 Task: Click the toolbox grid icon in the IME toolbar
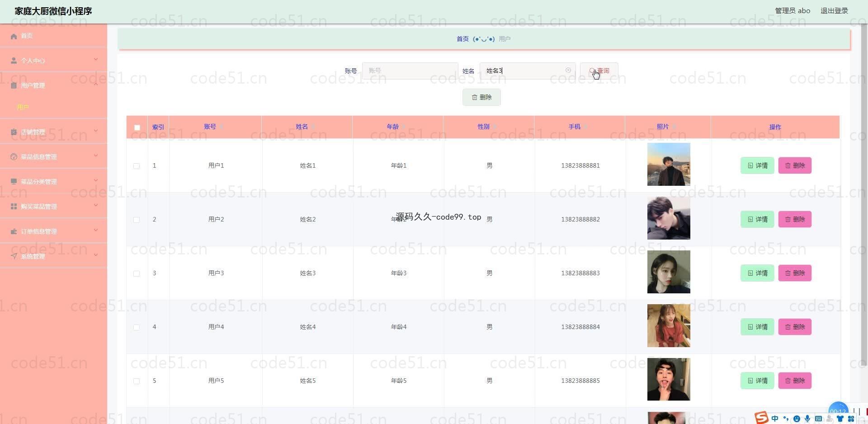coord(851,419)
